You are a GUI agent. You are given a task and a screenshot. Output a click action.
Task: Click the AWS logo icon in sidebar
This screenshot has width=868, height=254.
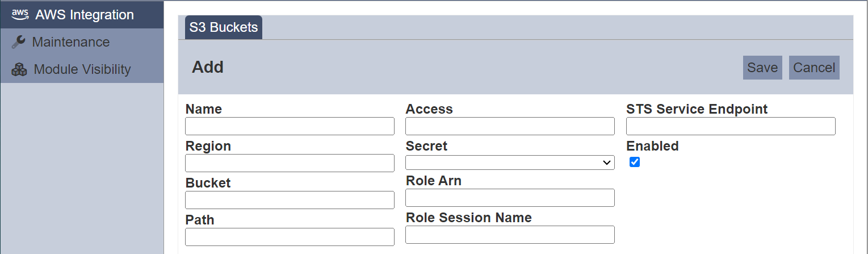pyautogui.click(x=20, y=15)
